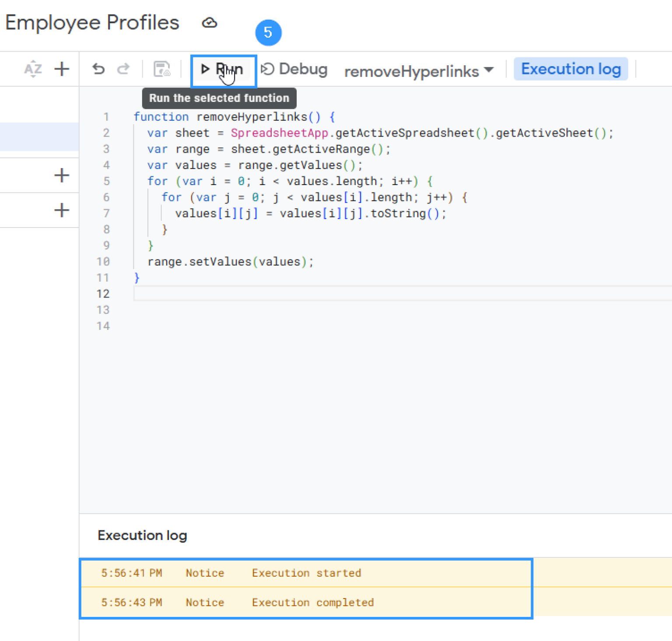
Task: Check the cloud save status icon
Action: (x=210, y=23)
